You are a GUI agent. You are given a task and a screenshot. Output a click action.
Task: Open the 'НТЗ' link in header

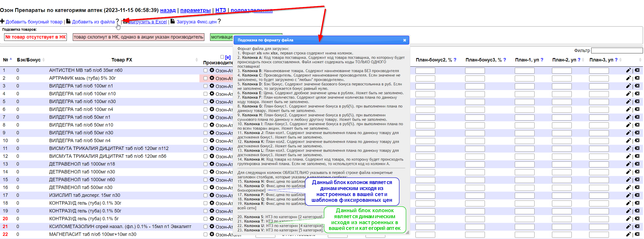[x=220, y=10]
